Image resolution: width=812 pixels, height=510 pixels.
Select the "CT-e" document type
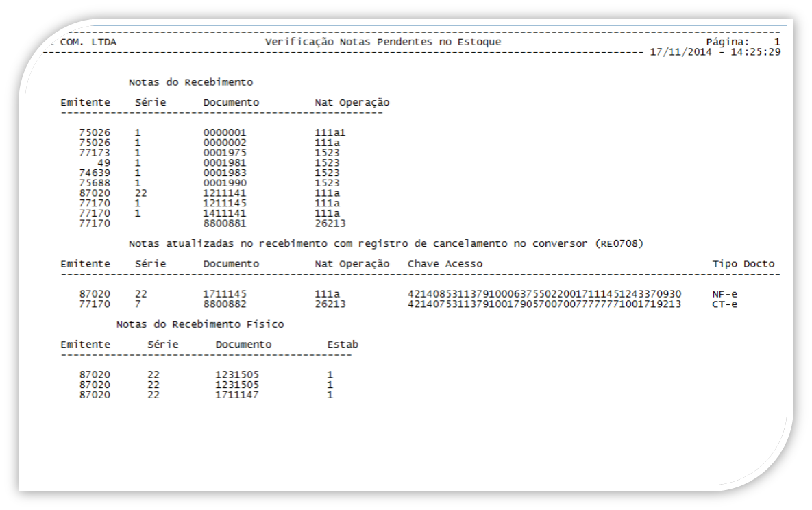tap(724, 304)
